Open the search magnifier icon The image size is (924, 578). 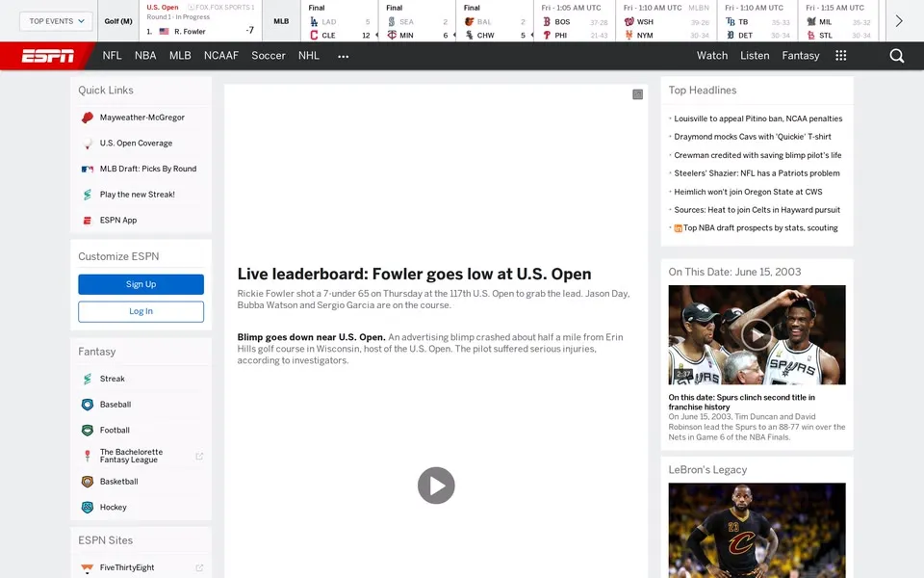(896, 56)
